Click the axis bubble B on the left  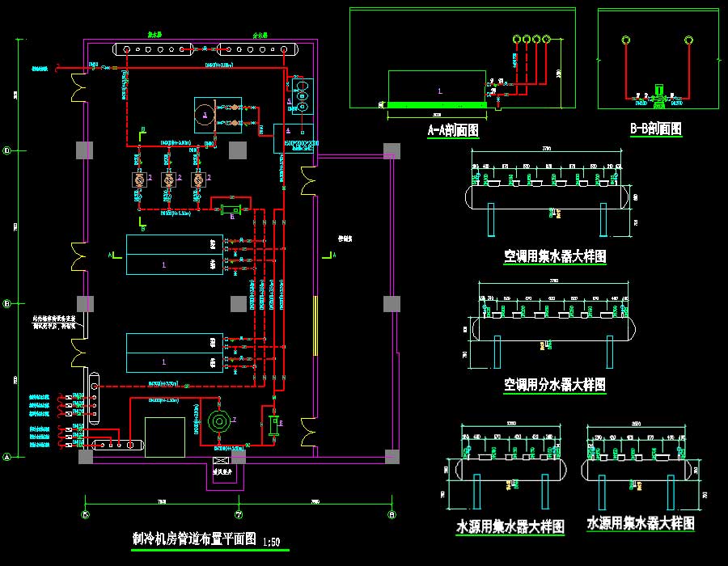tap(7, 304)
